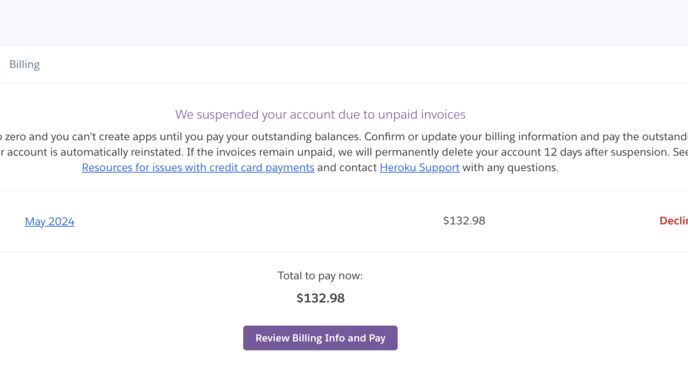
Task: Click the 'Total to pay now:' label
Action: point(320,276)
